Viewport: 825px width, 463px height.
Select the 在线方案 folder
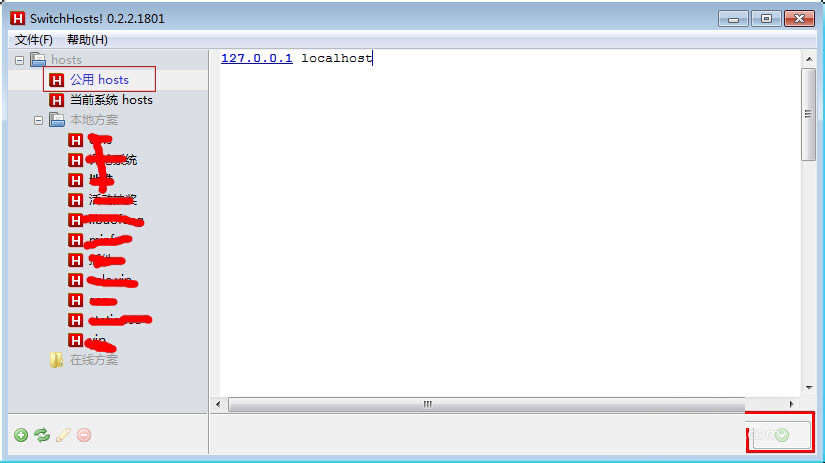coord(94,360)
